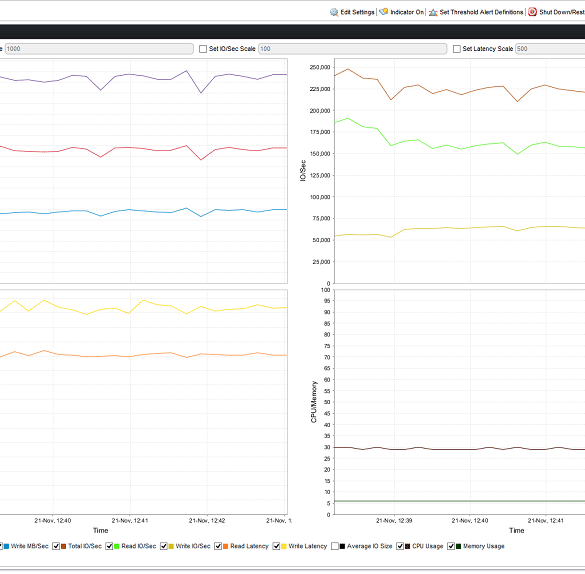Click the Average IO Size legend label
The image size is (585, 574).
coord(370,547)
